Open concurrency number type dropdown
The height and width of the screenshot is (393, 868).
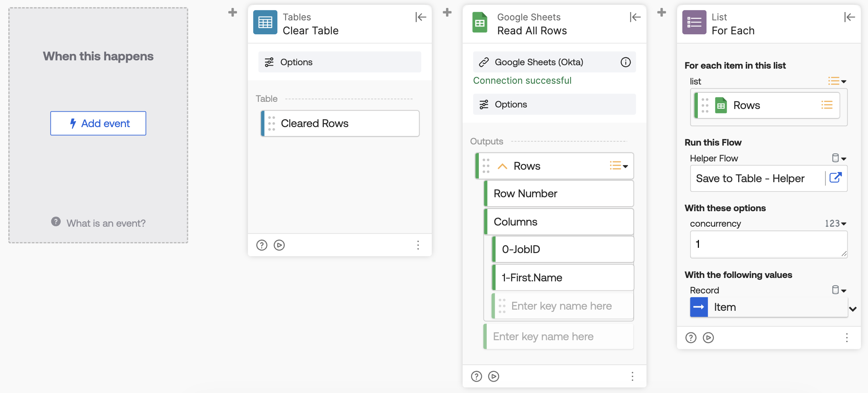click(836, 224)
